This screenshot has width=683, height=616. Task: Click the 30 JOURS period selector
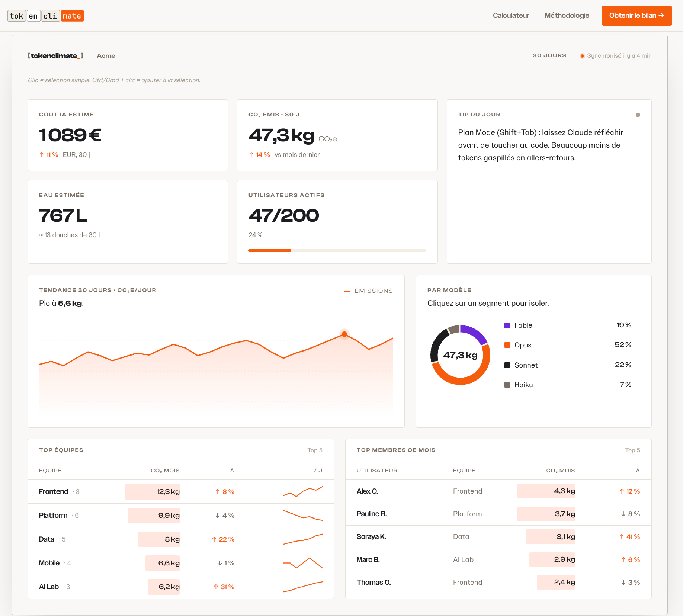coord(549,55)
